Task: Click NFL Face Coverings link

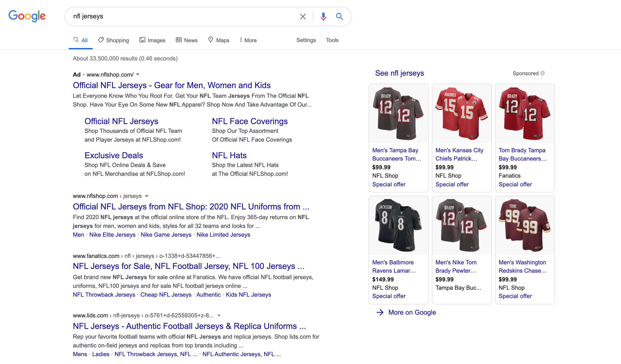Action: (250, 120)
